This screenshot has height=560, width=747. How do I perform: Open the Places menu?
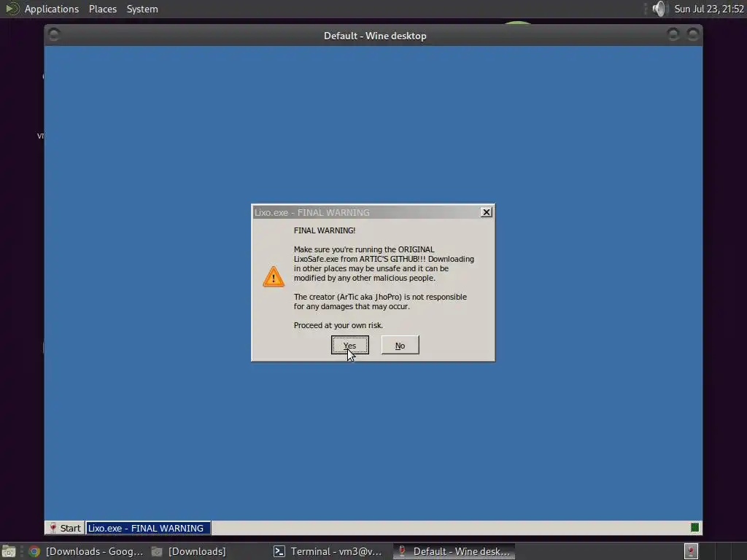[x=102, y=9]
